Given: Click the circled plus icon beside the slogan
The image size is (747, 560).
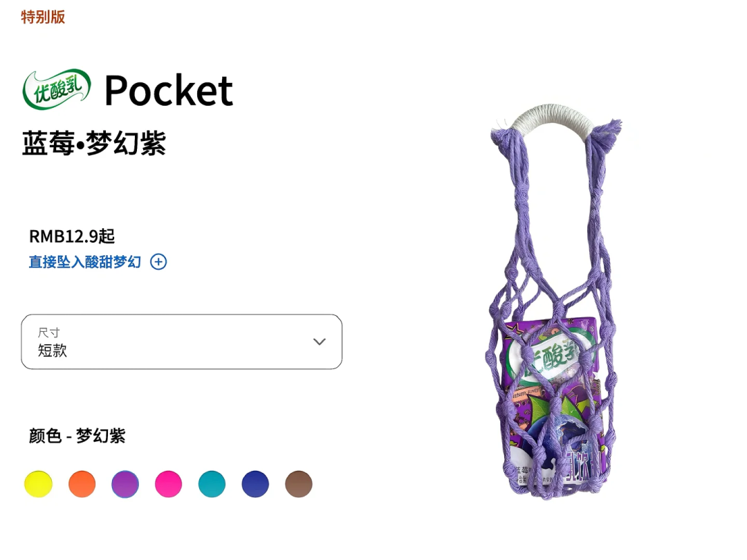Looking at the screenshot, I should coord(158,262).
